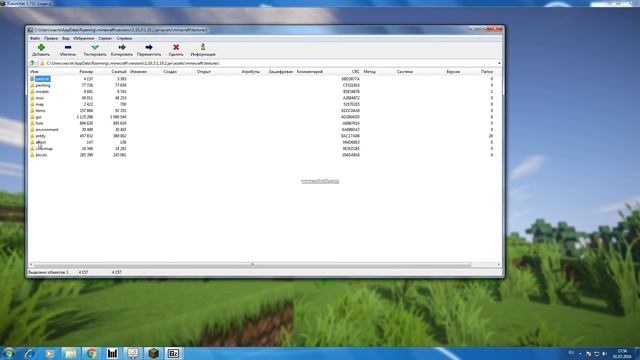
Task: Click the Test (Тестировать) checkmark toolbar icon
Action: pos(95,48)
